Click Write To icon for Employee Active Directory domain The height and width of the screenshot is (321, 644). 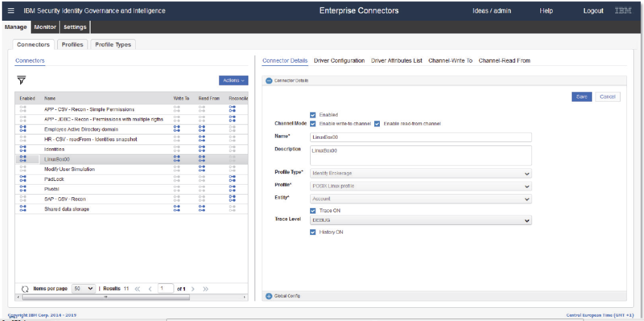(x=177, y=129)
